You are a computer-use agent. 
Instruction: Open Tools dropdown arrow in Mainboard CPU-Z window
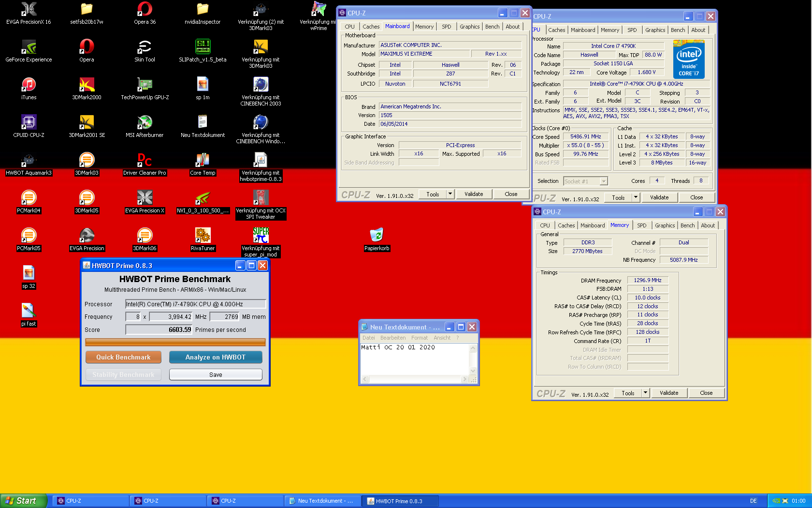coord(450,194)
